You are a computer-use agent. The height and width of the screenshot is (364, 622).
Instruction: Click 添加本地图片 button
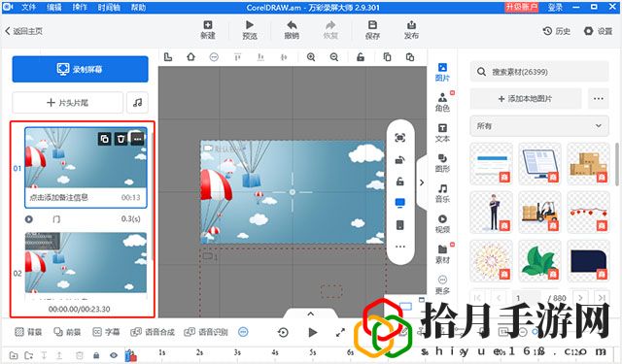[526, 99]
